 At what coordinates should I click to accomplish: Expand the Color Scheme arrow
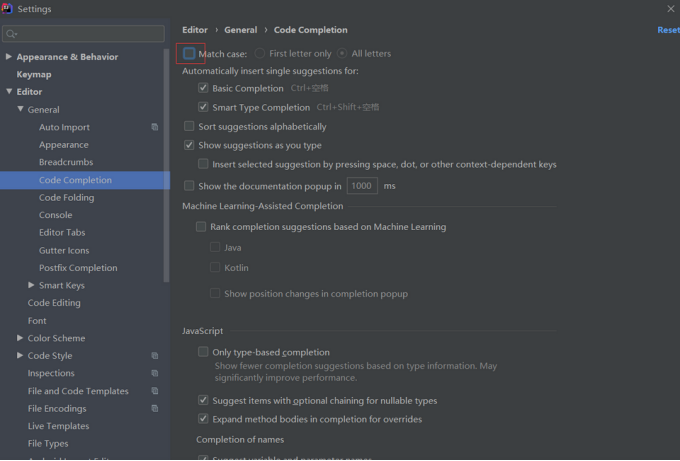tap(20, 337)
